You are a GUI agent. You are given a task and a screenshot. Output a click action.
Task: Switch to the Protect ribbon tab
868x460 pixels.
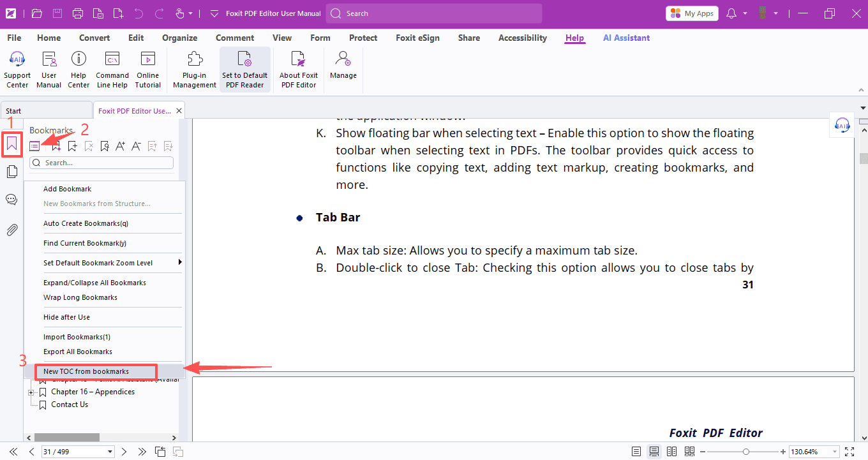point(363,38)
